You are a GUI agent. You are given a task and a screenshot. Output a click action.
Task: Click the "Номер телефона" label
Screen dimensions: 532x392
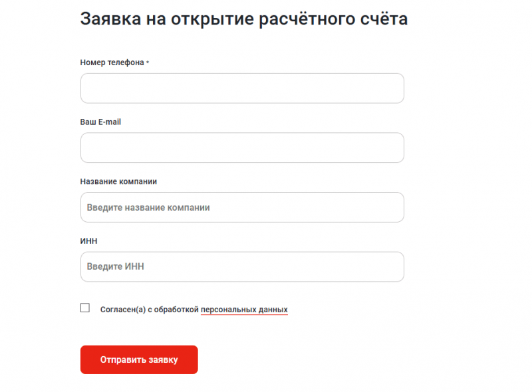point(111,63)
